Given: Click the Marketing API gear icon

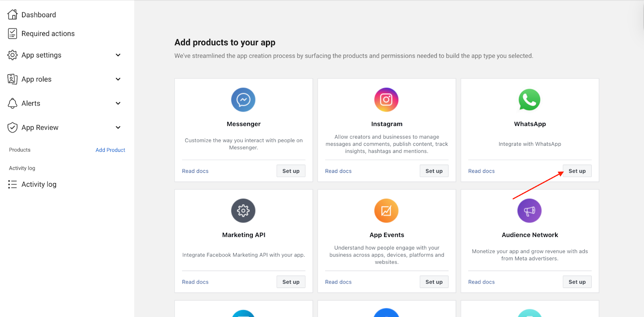Looking at the screenshot, I should (x=243, y=211).
